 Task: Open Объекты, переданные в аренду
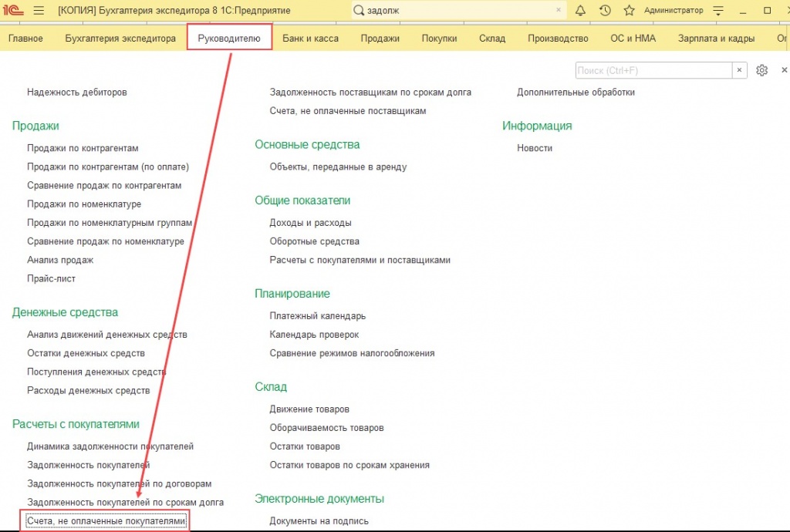(338, 167)
